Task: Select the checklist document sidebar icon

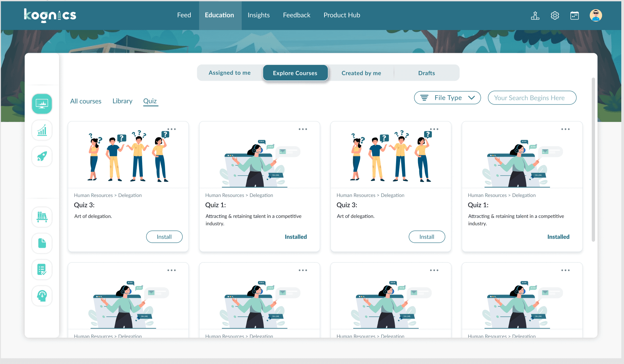Action: (42, 269)
